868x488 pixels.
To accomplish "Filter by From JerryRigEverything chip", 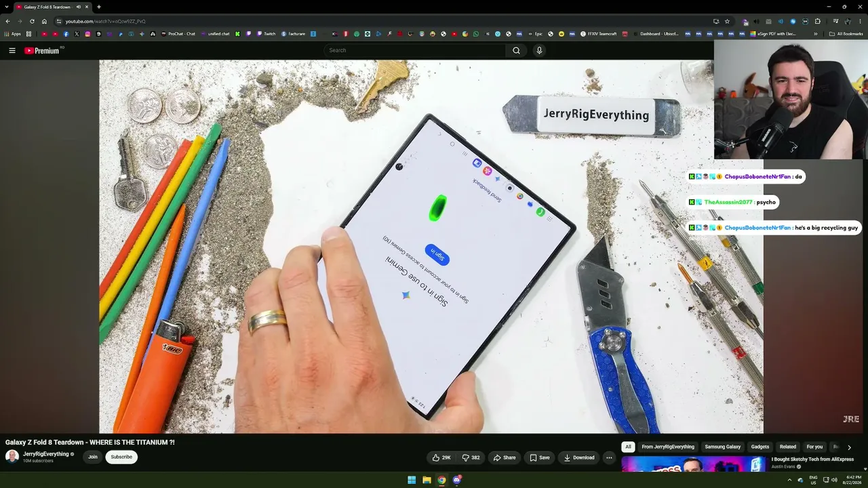I will [668, 447].
